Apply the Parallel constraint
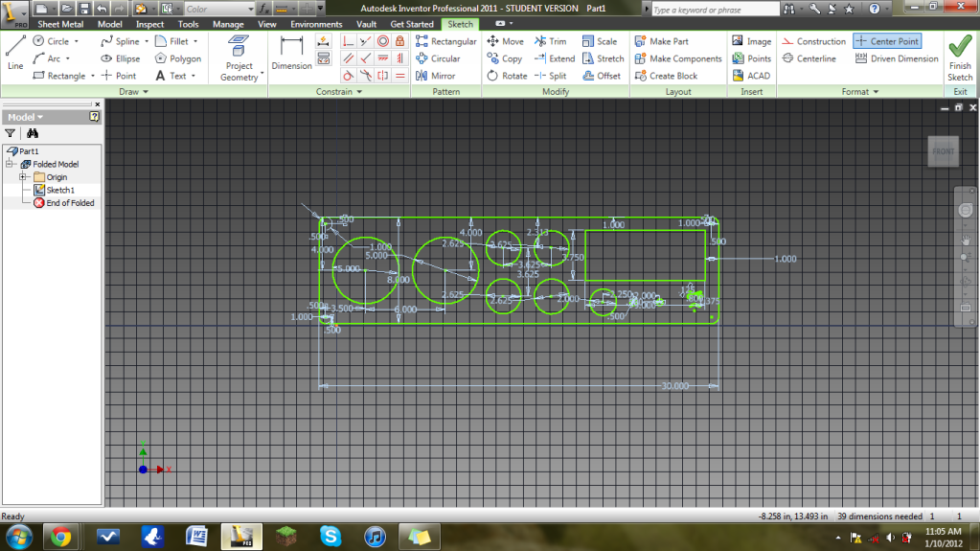980x551 pixels. 348,58
